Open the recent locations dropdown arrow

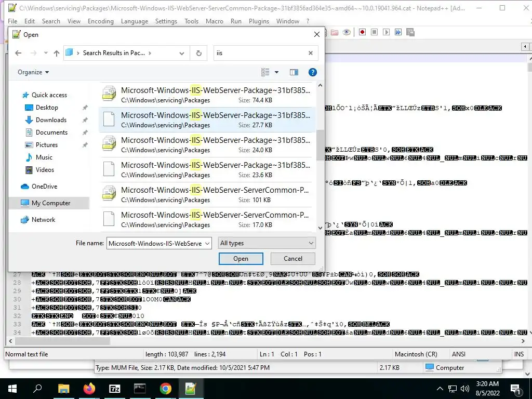pos(46,53)
